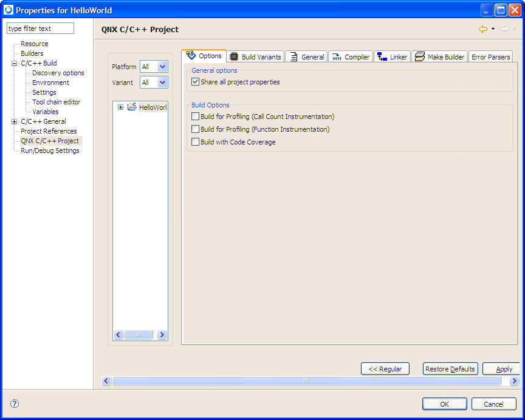The width and height of the screenshot is (525, 420).
Task: Expand the HelloWorld tree node
Action: 120,107
